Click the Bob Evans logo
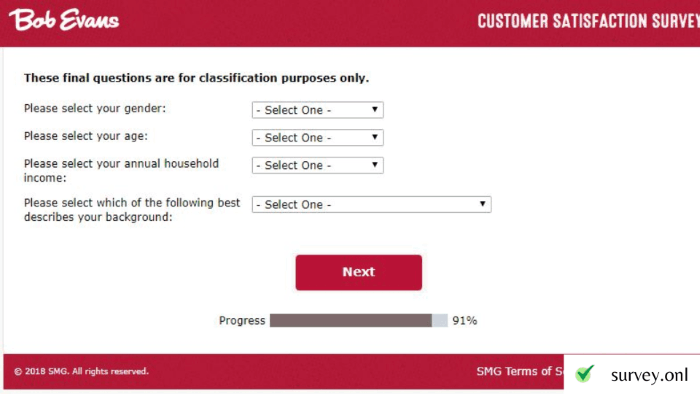This screenshot has width=700, height=394. (64, 20)
